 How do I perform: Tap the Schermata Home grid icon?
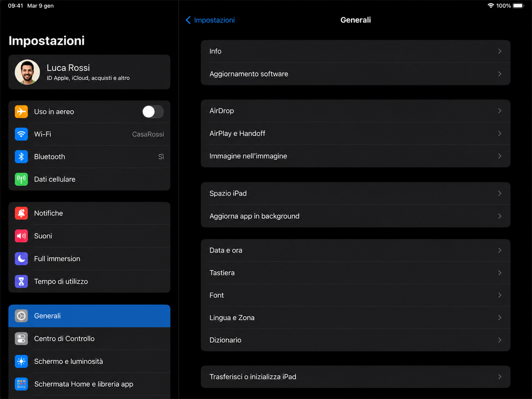(x=21, y=384)
